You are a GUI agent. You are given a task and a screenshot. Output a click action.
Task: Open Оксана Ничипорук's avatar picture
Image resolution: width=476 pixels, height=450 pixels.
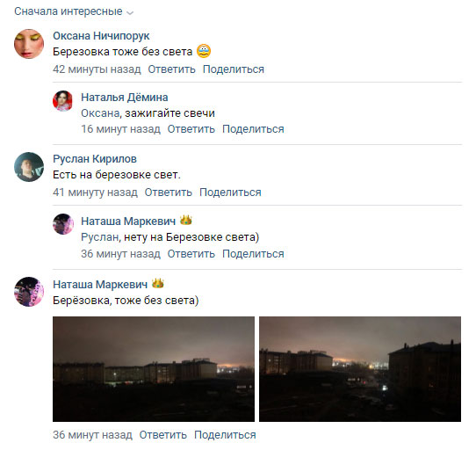tap(29, 44)
